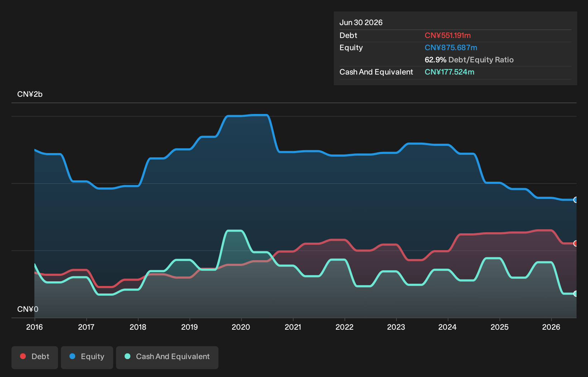Click the Jun 30 2026 tooltip date
This screenshot has height=377, width=588.
(361, 23)
